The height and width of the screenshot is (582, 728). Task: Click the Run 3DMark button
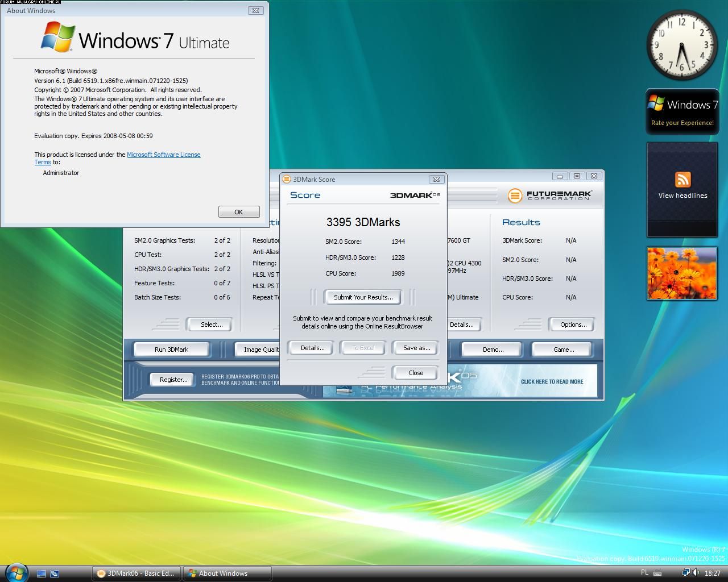click(171, 350)
